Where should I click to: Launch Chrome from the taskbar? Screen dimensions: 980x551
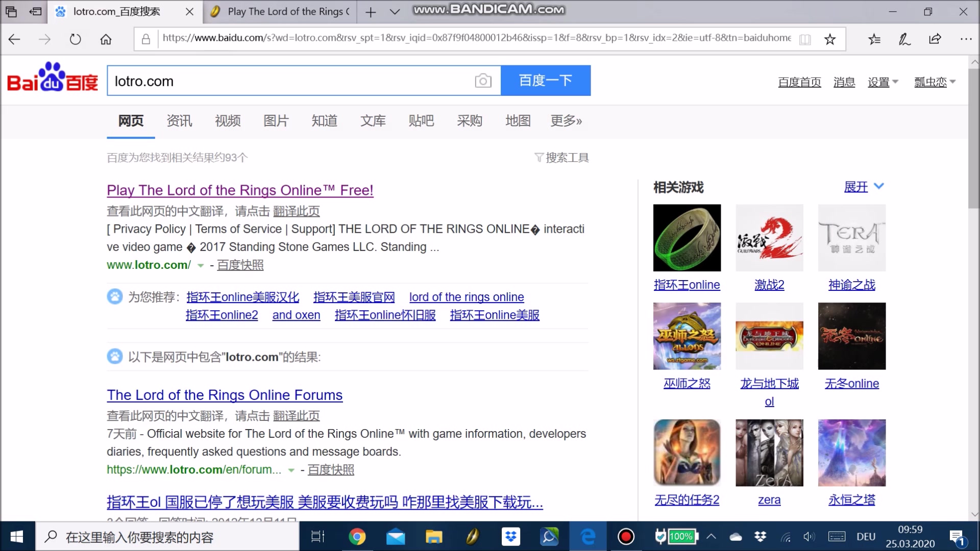357,537
